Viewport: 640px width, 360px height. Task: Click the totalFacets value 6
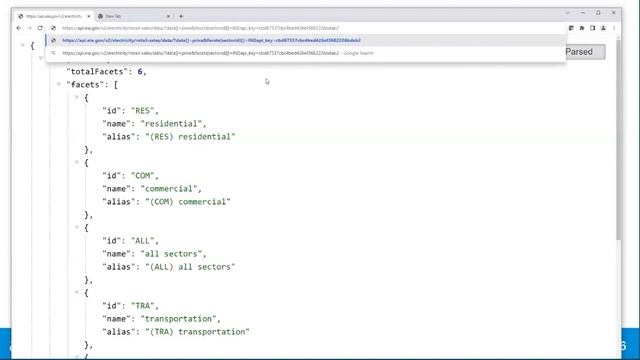(x=140, y=72)
